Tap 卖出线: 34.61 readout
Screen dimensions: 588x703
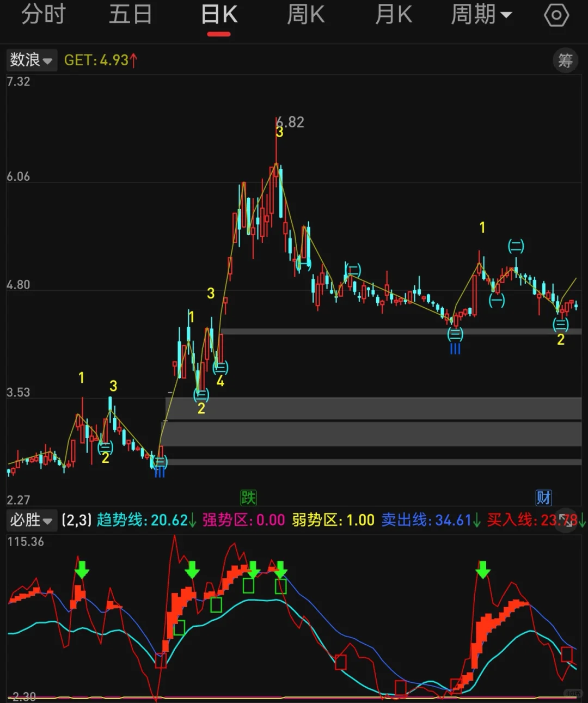coord(431,520)
